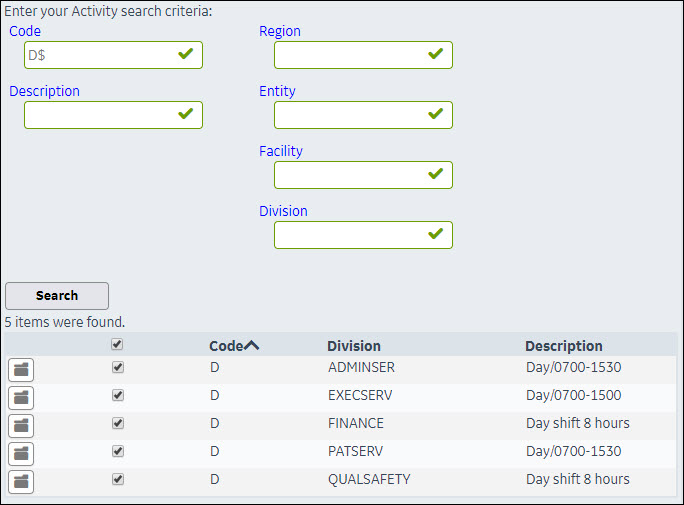The width and height of the screenshot is (684, 505).
Task: Focus the Description input field
Action: pyautogui.click(x=100, y=115)
